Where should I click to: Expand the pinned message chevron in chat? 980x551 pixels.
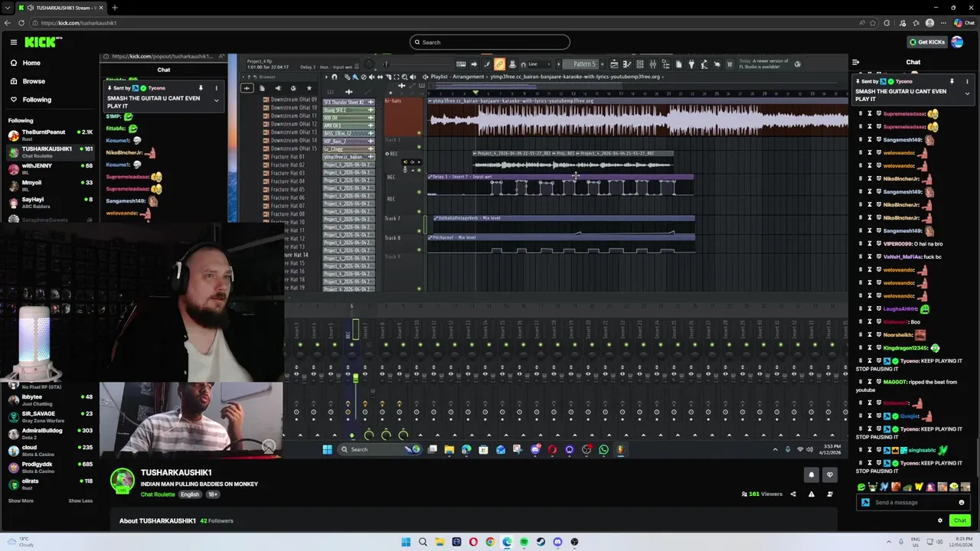[967, 93]
